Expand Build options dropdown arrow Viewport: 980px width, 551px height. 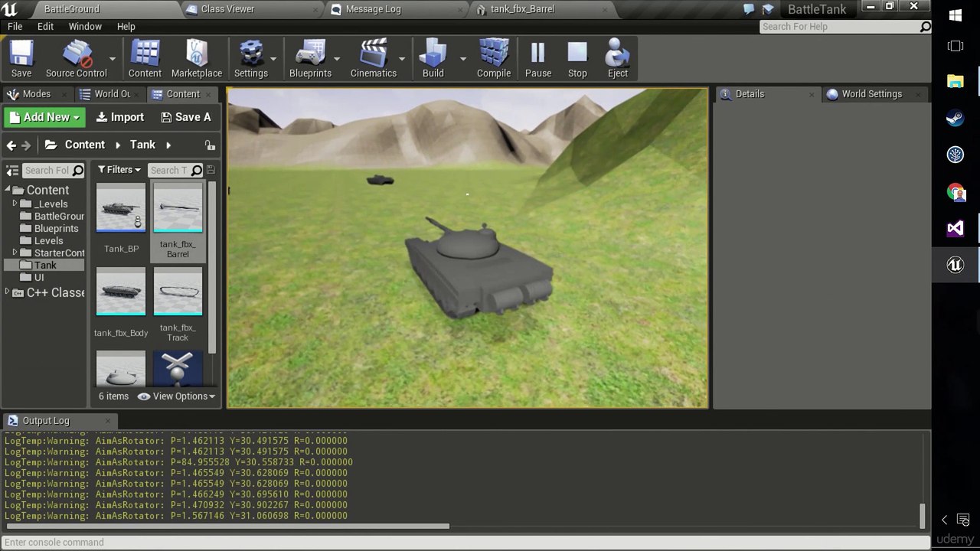pyautogui.click(x=462, y=59)
